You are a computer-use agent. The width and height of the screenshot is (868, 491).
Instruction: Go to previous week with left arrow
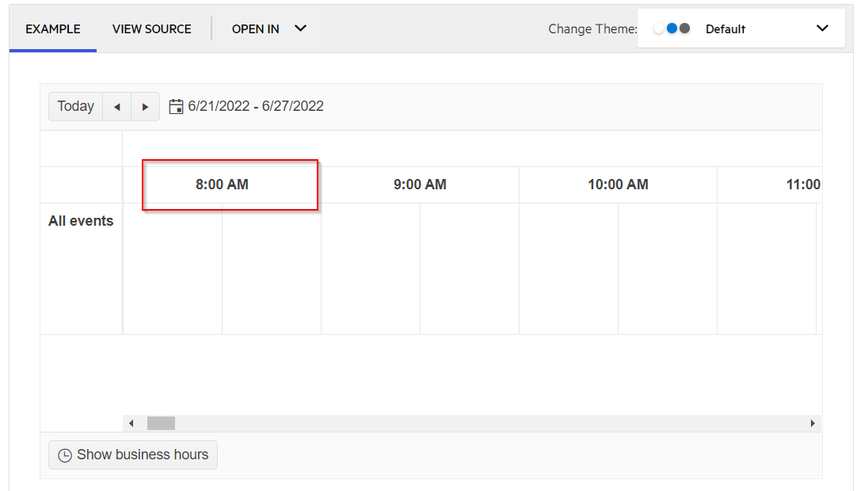tap(116, 107)
